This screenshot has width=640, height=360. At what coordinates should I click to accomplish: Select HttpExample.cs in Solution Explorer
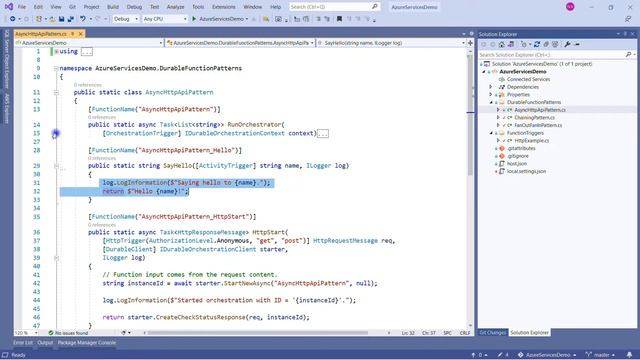click(531, 141)
